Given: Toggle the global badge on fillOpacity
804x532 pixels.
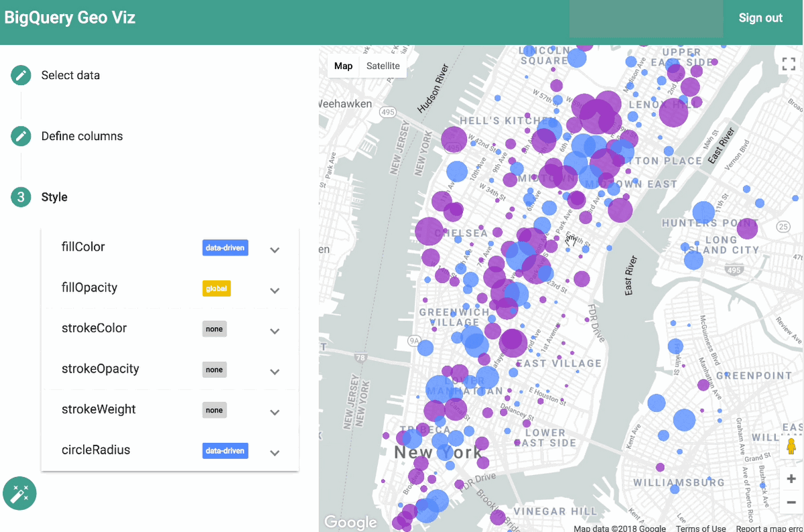Looking at the screenshot, I should click(216, 288).
